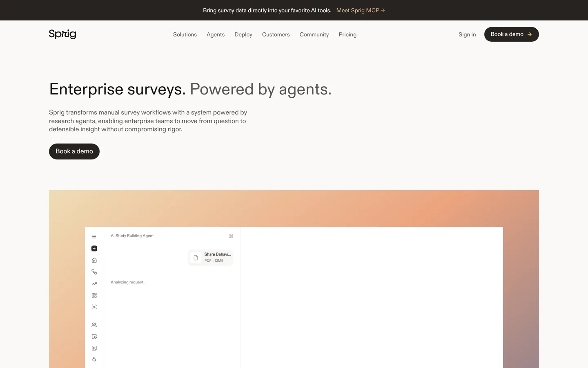This screenshot has height=368, width=588.
Task: Click the dashboard layout grid icon
Action: (94, 295)
